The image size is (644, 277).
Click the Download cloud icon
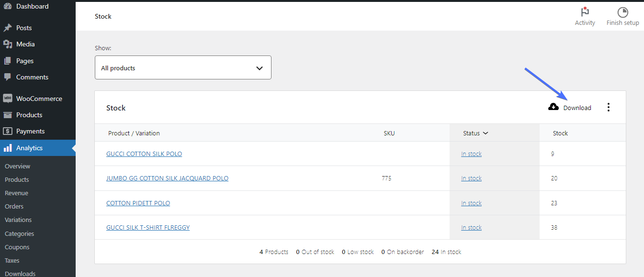pyautogui.click(x=554, y=107)
